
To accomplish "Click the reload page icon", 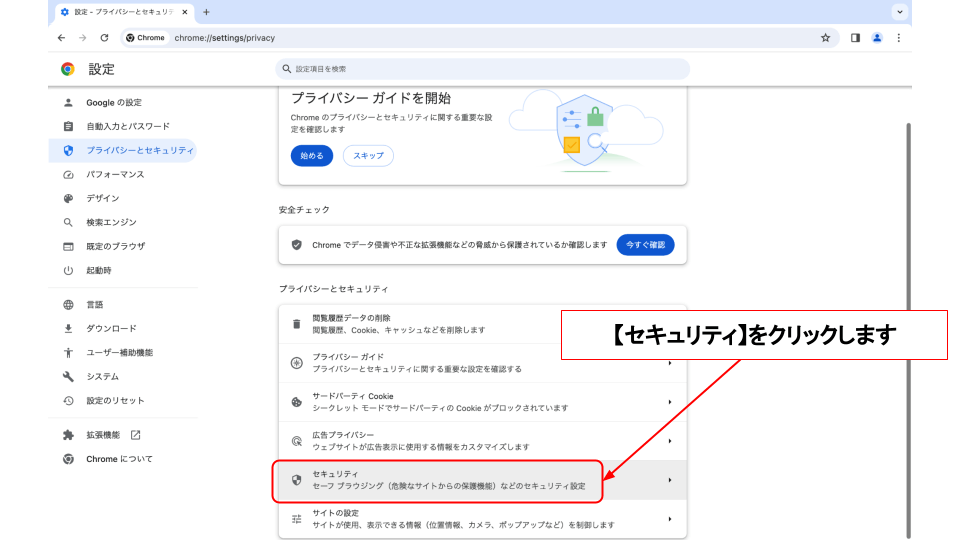I will [104, 38].
